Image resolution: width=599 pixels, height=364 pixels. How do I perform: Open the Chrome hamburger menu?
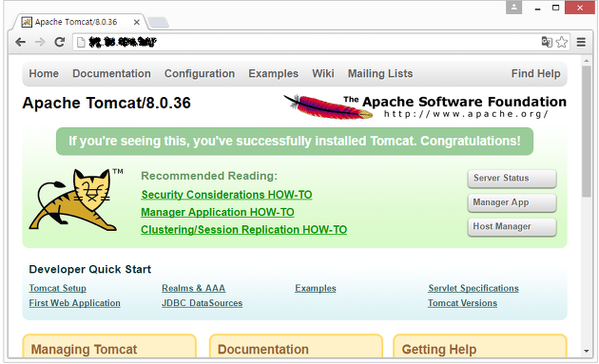581,42
